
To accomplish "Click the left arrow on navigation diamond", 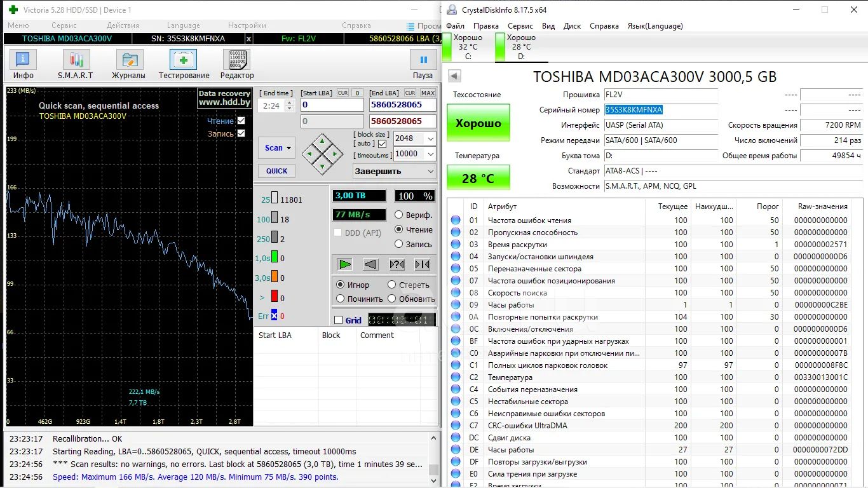I will [311, 153].
